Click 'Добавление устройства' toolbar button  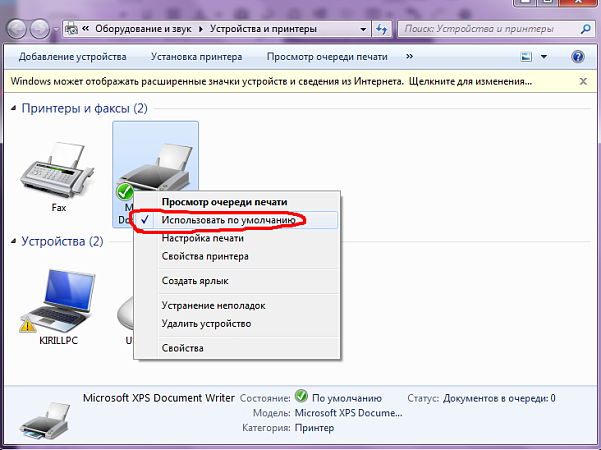(72, 57)
